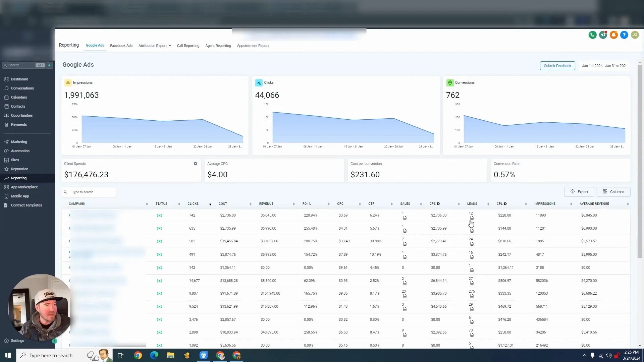
Task: Sort table by Campaign column
Action: click(x=147, y=204)
